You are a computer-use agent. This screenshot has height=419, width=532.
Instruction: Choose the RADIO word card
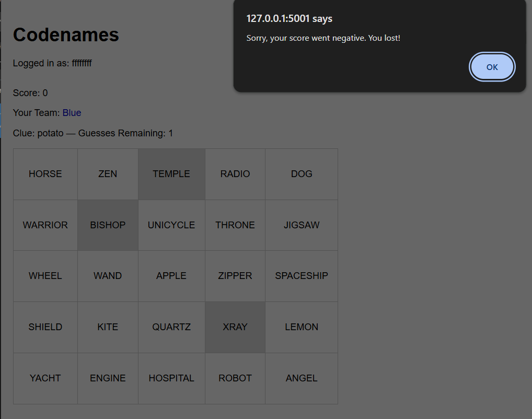click(x=235, y=174)
